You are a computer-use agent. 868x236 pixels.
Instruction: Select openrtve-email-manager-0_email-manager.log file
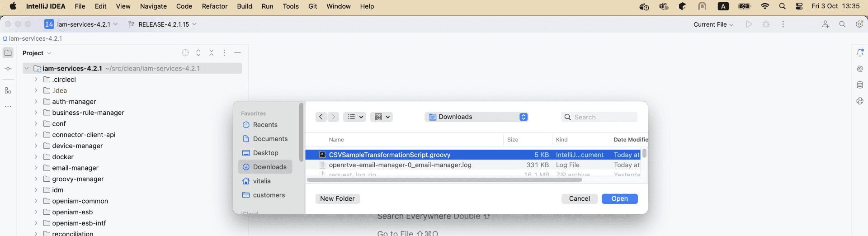point(400,165)
